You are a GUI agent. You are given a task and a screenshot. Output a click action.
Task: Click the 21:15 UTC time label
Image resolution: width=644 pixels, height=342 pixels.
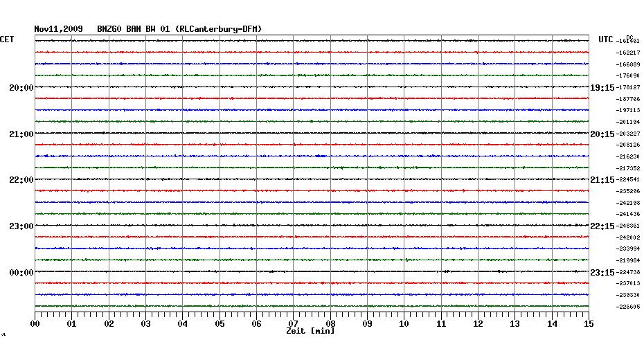[601, 180]
